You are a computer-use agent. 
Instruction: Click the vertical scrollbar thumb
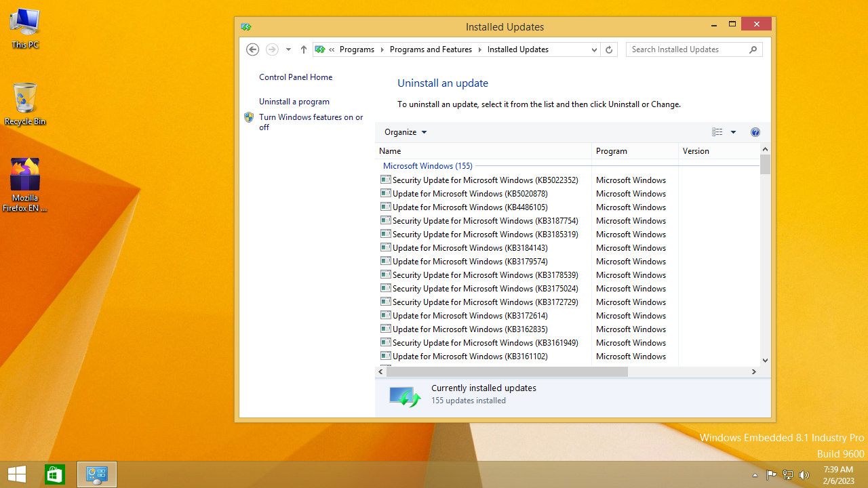click(766, 165)
